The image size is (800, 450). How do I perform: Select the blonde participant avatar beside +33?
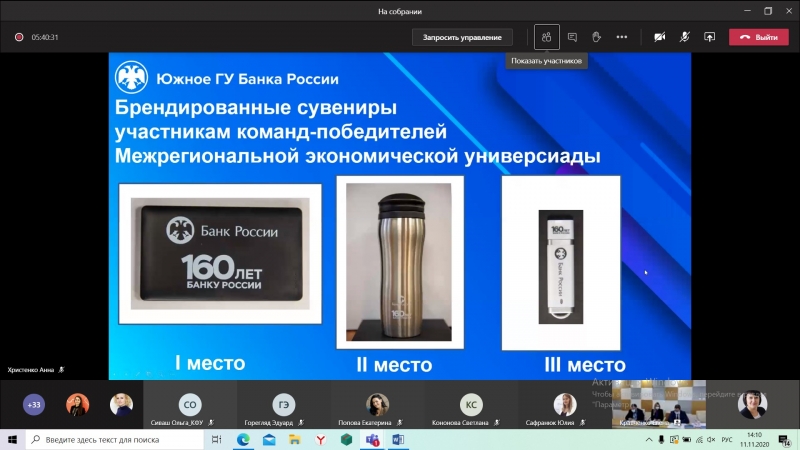(x=121, y=405)
